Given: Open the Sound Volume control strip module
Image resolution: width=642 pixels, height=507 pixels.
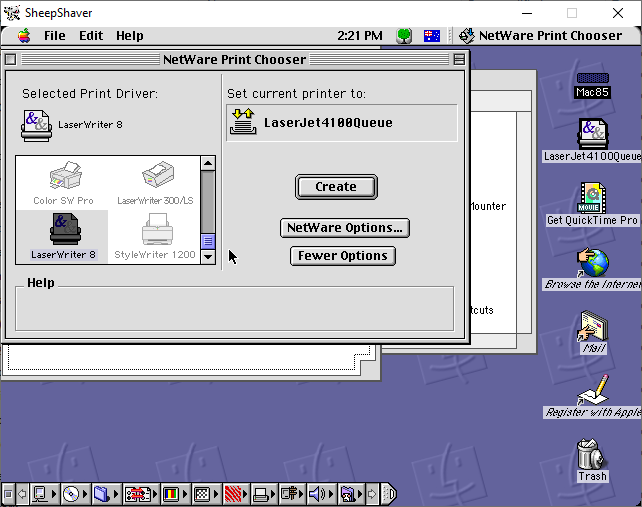Looking at the screenshot, I should pos(321,494).
